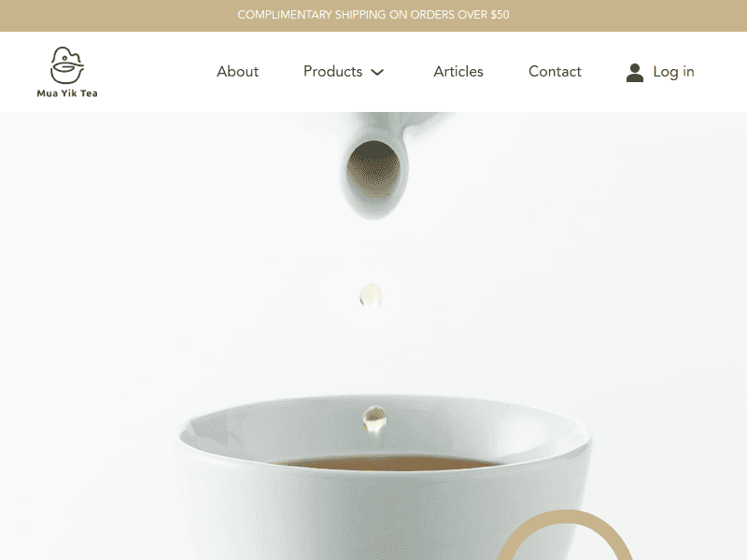747x560 pixels.
Task: Click the gold ring graphic at bottom right
Action: (565, 535)
